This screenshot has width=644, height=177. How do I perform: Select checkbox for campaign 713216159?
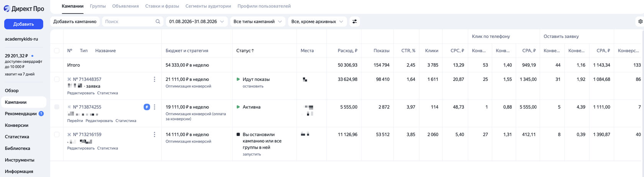pos(57,134)
